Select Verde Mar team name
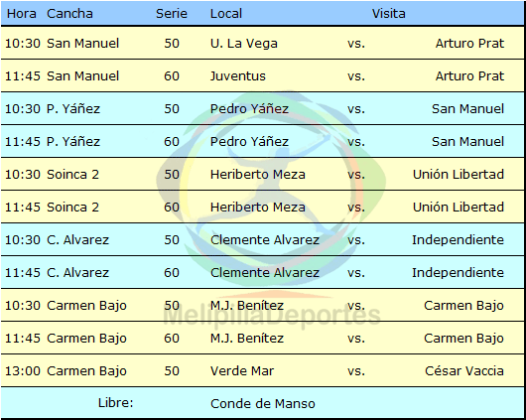Image resolution: width=526 pixels, height=420 pixels. (x=242, y=371)
